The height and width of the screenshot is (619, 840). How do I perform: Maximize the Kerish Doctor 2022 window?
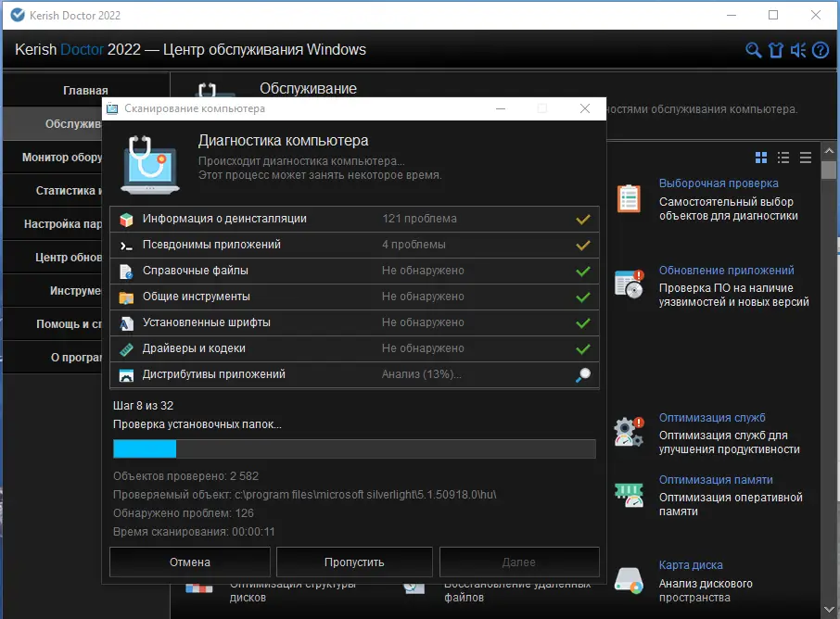(x=773, y=15)
